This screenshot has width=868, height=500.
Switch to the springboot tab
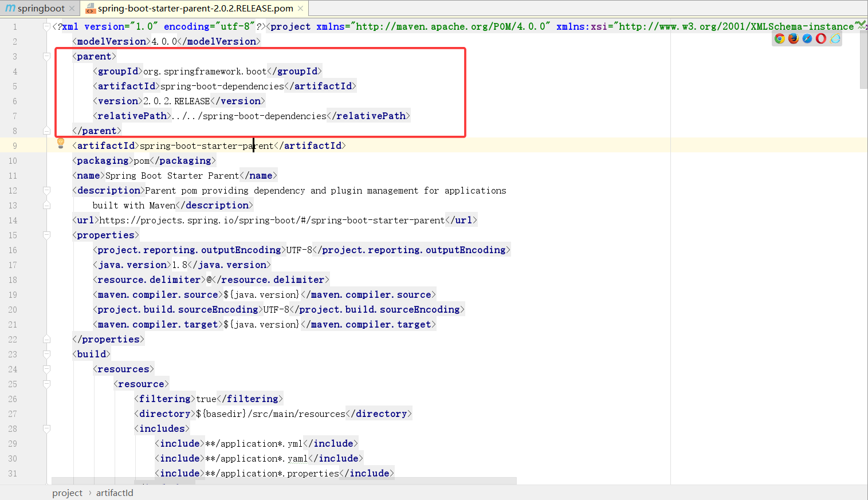40,8
